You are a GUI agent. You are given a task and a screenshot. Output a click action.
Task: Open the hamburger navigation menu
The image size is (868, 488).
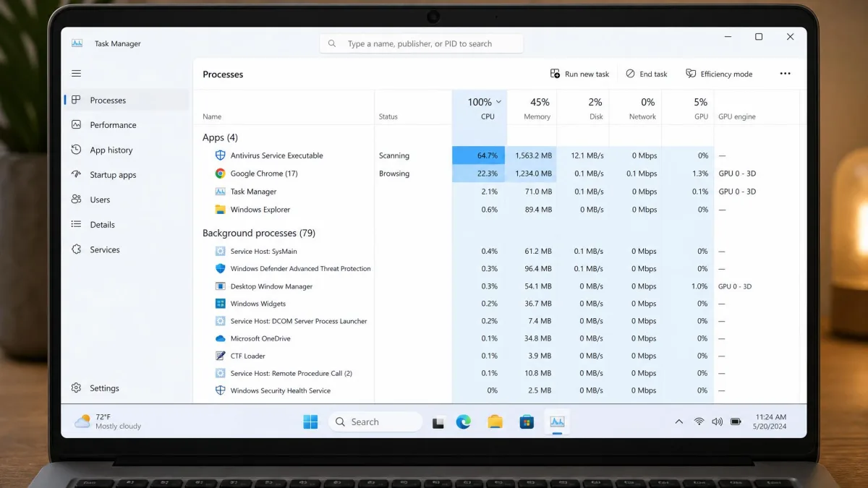pyautogui.click(x=76, y=74)
